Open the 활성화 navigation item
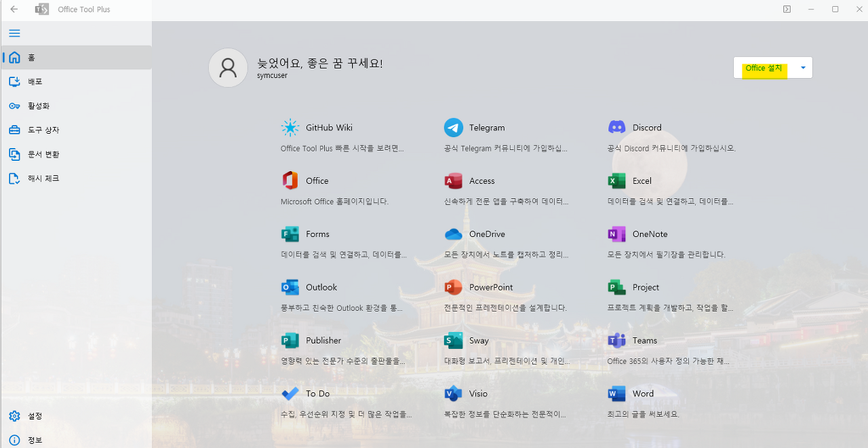Screen dimensions: 868x448 click(x=76, y=106)
